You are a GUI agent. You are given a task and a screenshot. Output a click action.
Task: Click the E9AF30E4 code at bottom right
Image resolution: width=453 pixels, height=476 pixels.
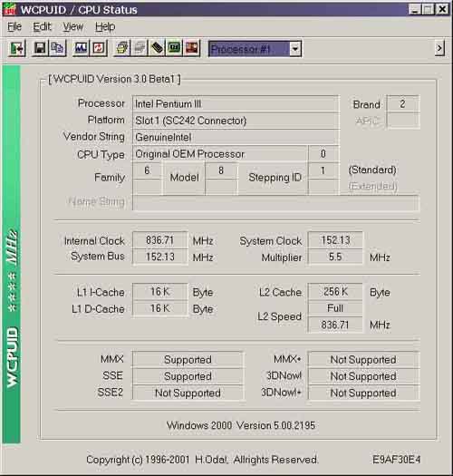[396, 460]
